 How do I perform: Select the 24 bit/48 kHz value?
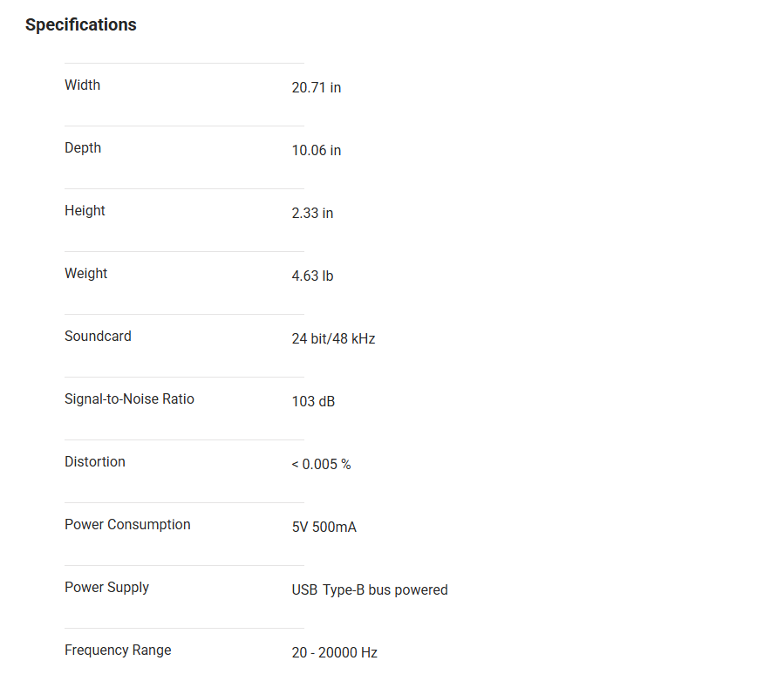pyautogui.click(x=333, y=339)
